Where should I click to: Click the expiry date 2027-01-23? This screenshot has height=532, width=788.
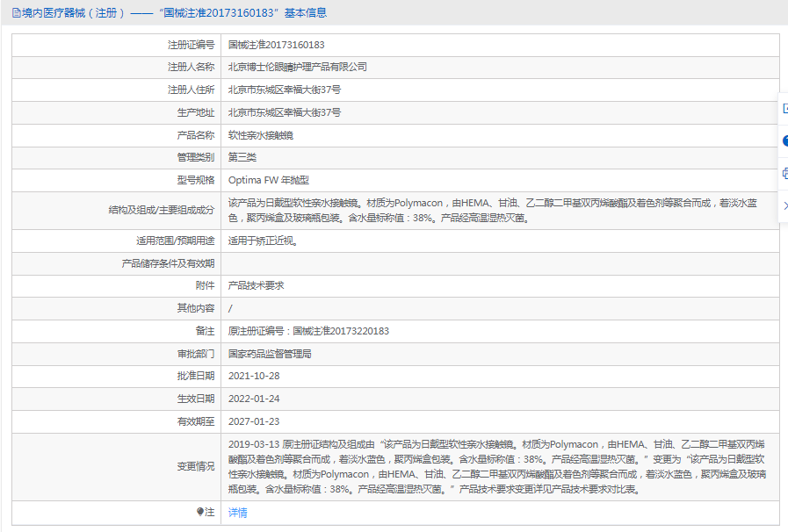[253, 422]
